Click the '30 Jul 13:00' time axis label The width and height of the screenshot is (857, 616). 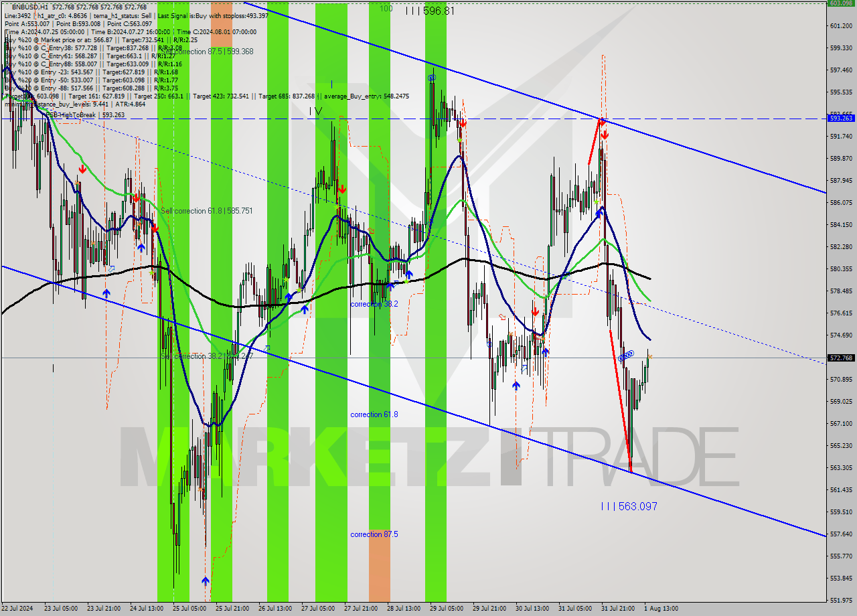coord(532,609)
